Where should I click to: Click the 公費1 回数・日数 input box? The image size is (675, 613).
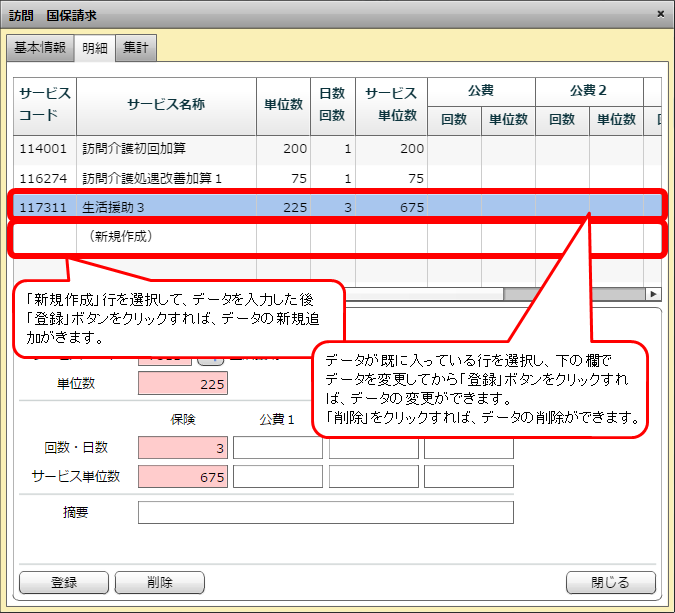click(277, 447)
